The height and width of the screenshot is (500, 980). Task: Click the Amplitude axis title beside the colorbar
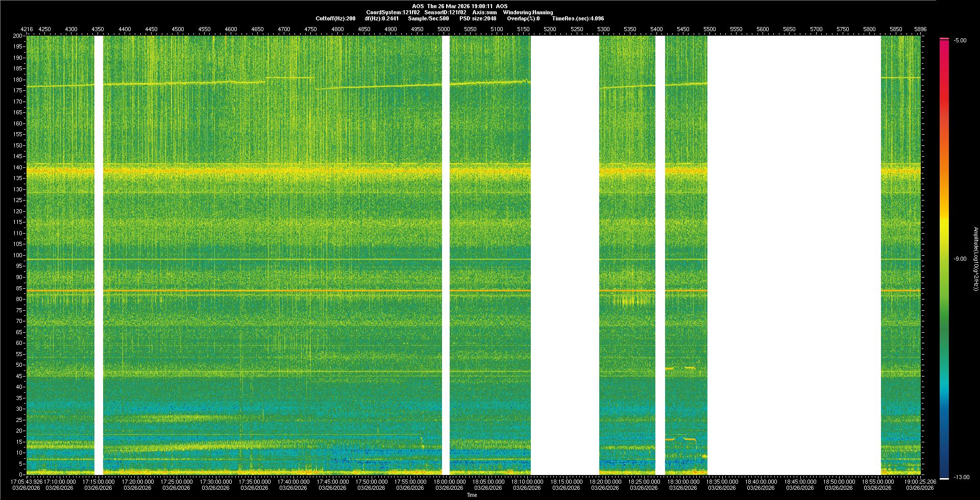[975, 259]
